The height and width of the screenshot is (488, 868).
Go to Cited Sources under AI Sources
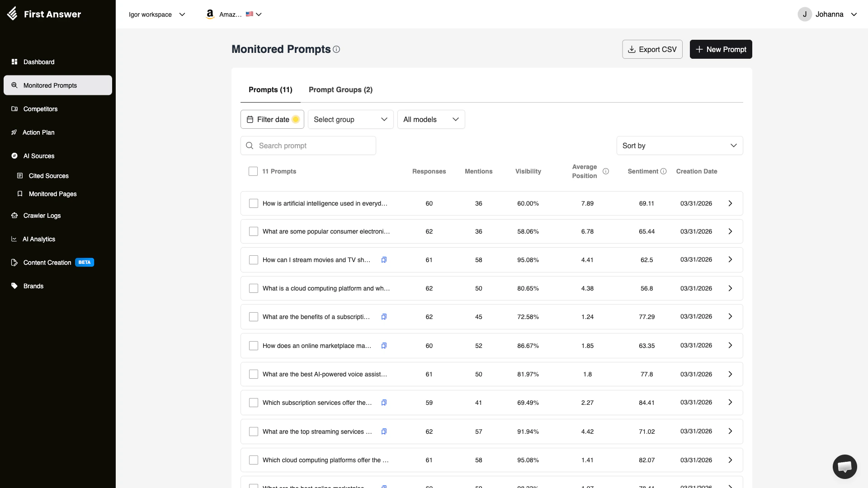pos(49,176)
